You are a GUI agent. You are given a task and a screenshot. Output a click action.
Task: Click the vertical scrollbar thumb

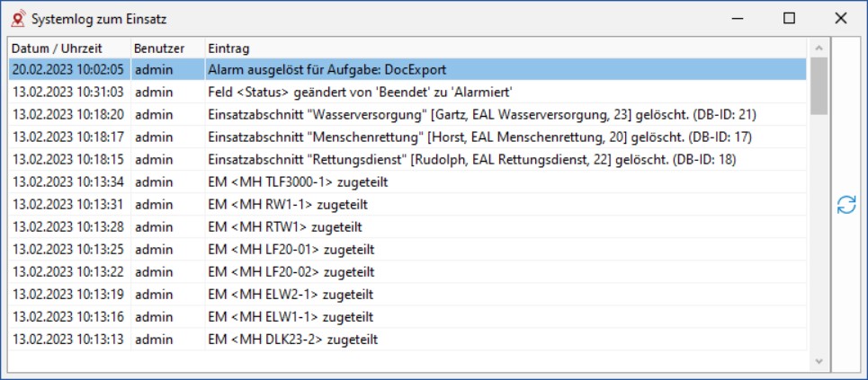(x=819, y=85)
